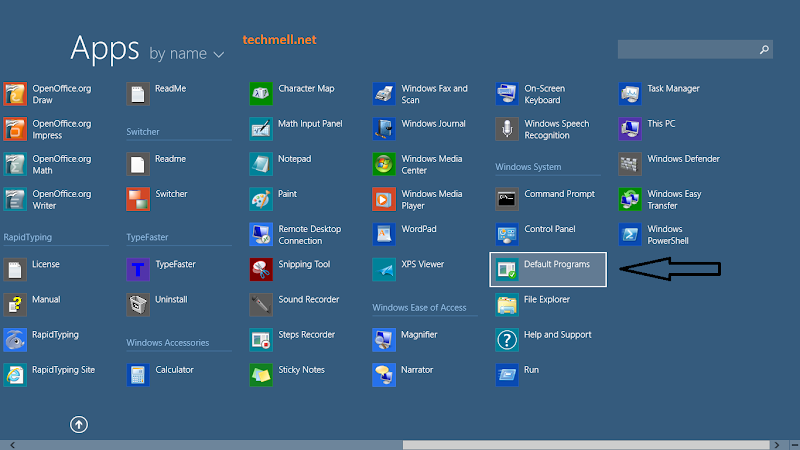The image size is (800, 450).
Task: Open Notepad icon
Action: [x=261, y=164]
